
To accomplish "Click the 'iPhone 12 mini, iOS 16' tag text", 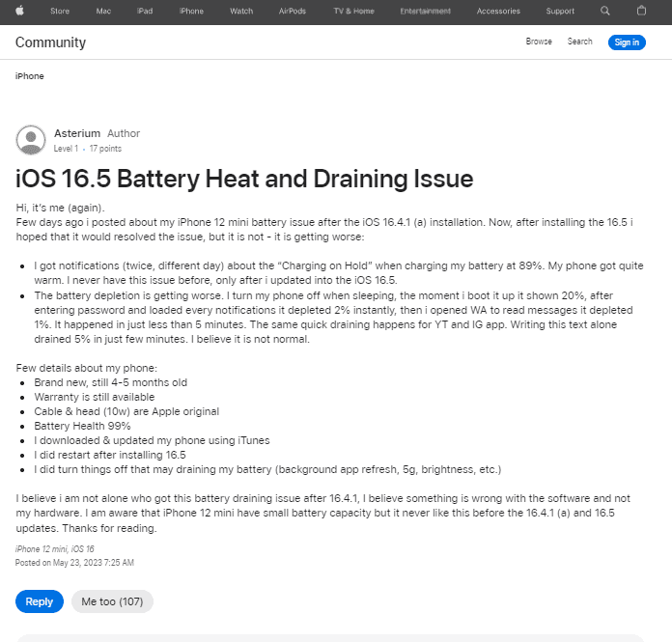I will [54, 549].
